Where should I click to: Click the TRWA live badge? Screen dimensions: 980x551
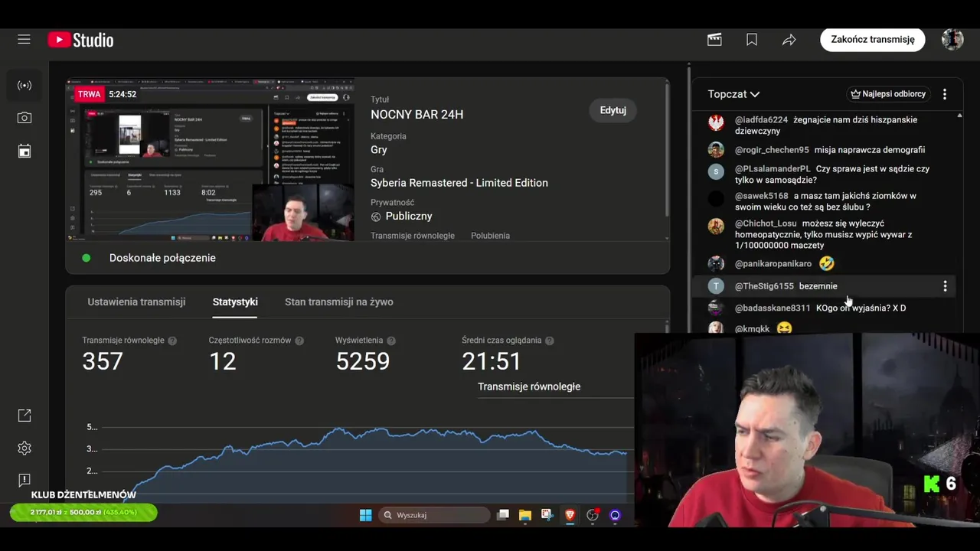click(89, 94)
